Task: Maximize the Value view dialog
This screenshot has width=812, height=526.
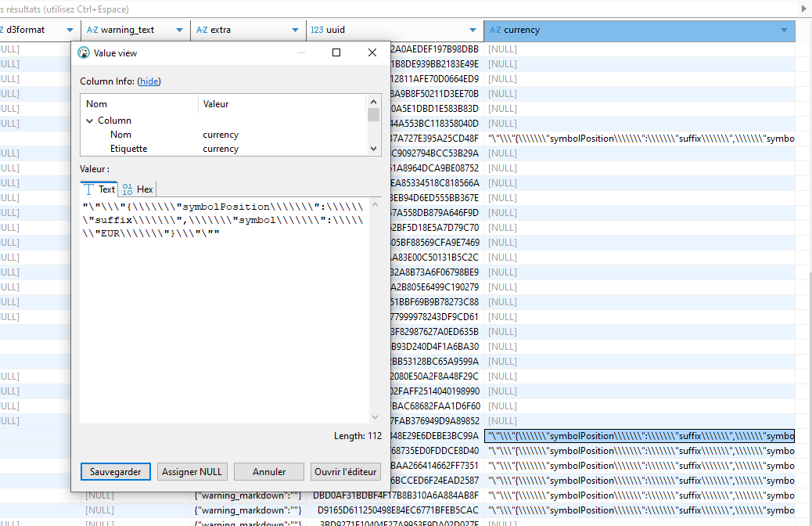Action: (336, 52)
